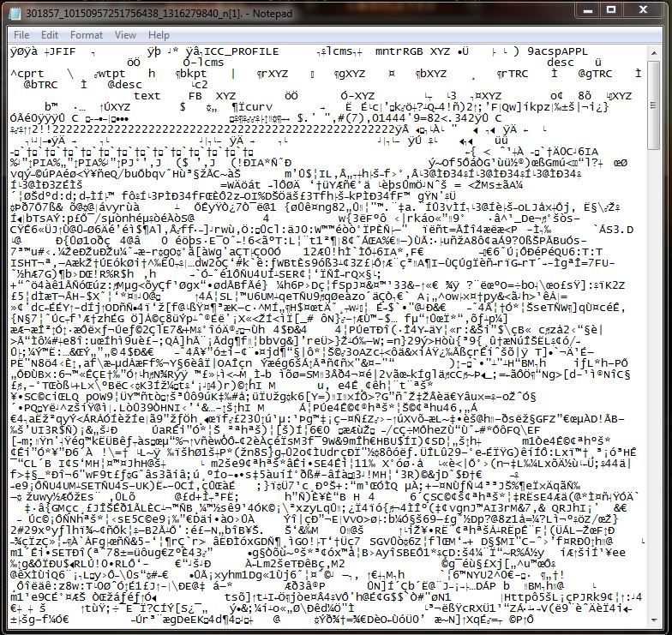
Task: Click the Notepad document icon in title bar
Action: coord(15,14)
